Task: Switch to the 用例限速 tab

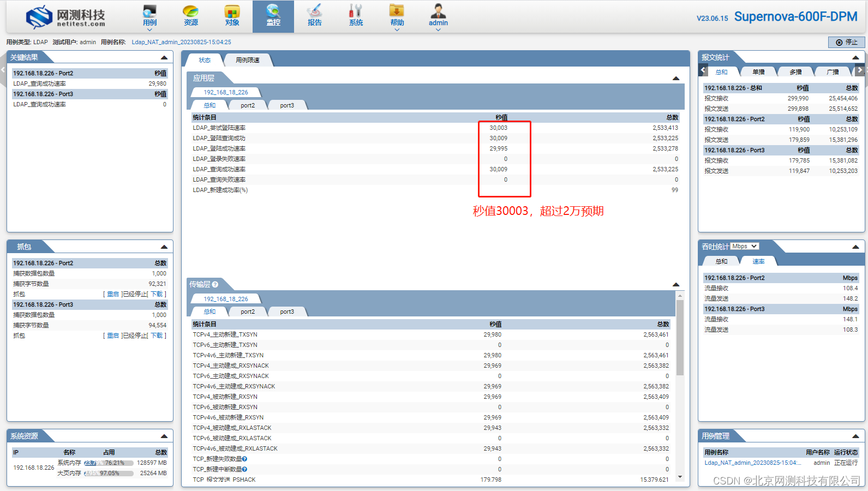Action: 248,60
